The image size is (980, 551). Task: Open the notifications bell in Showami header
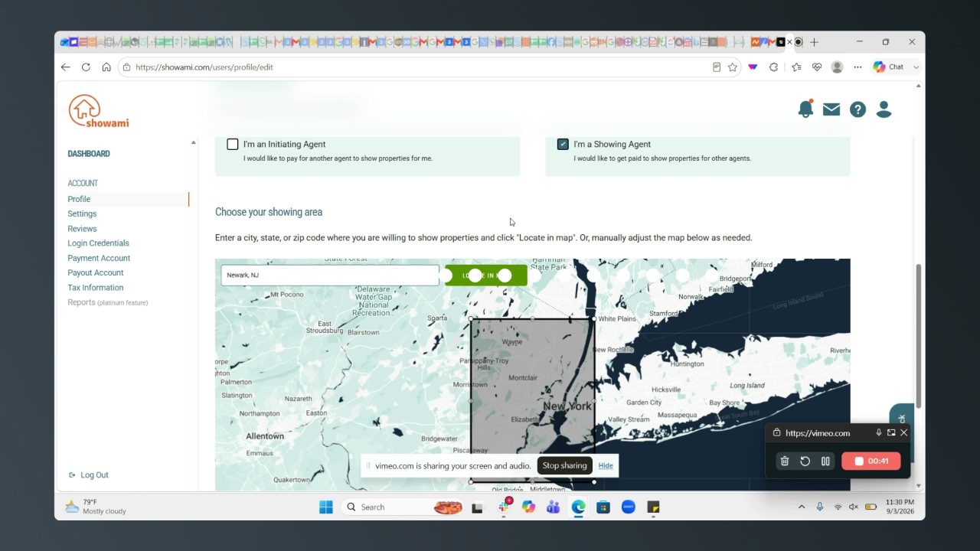(x=805, y=109)
